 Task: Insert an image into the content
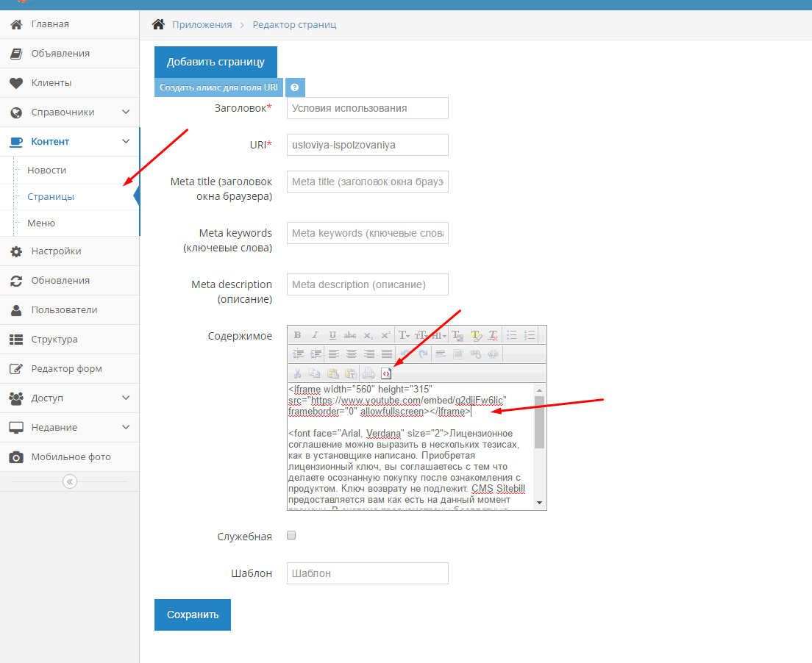pos(458,354)
